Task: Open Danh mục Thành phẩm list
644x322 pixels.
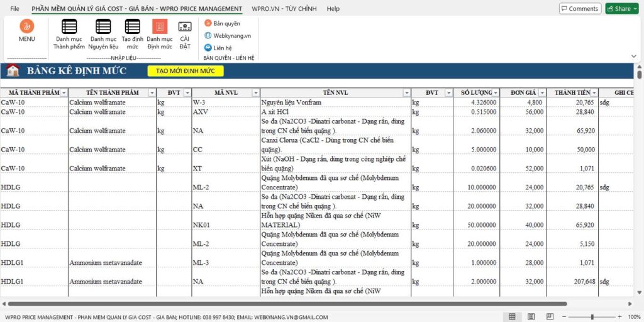Action: pos(69,27)
